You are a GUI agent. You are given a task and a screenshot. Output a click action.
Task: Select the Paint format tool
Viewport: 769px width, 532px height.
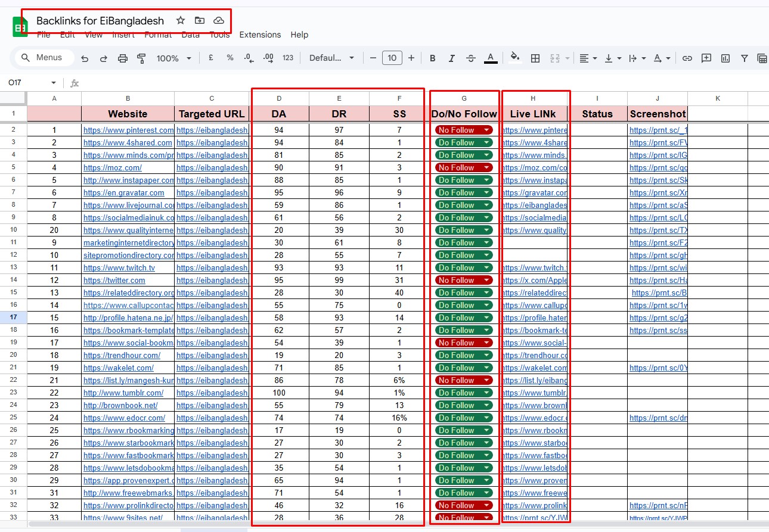(x=141, y=58)
